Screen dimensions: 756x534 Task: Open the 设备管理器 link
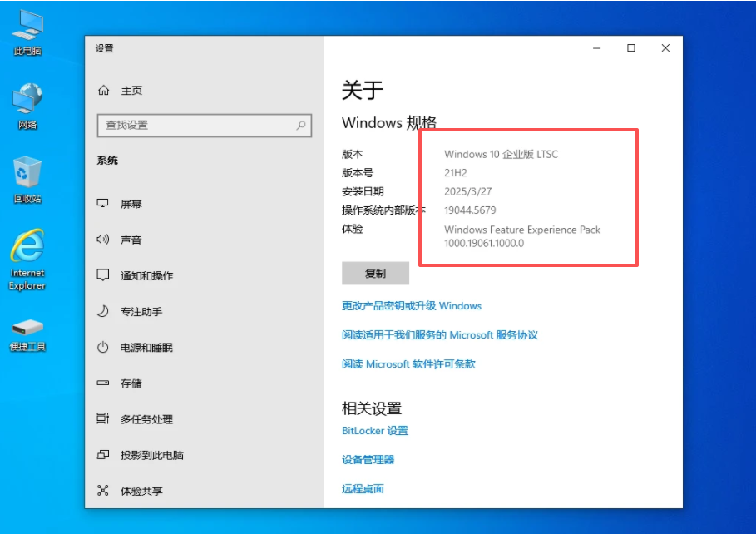368,459
